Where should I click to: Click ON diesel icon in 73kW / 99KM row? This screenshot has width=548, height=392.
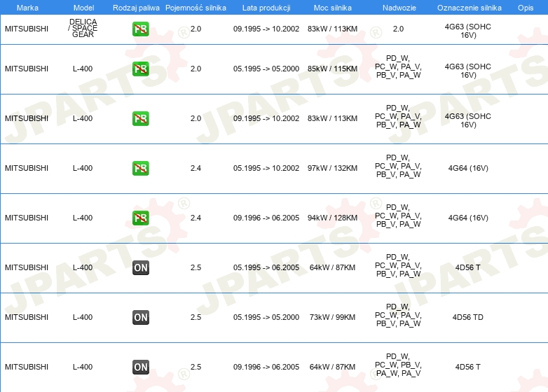[140, 317]
